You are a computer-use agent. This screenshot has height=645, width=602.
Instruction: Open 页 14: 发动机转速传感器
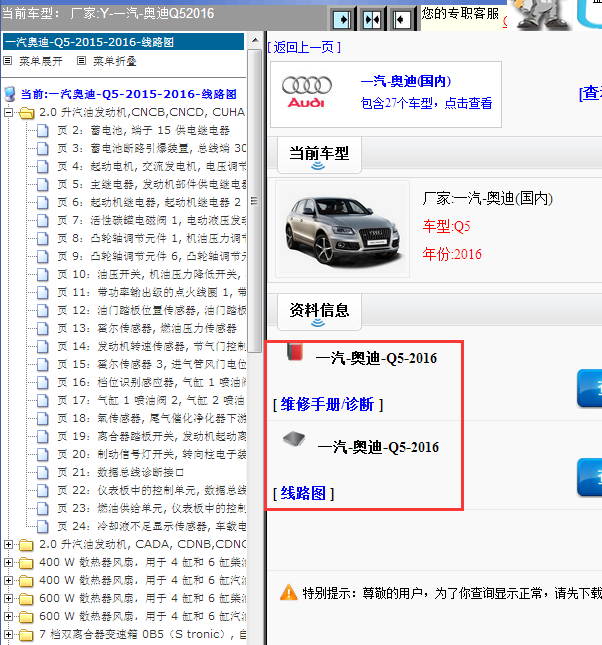151,346
